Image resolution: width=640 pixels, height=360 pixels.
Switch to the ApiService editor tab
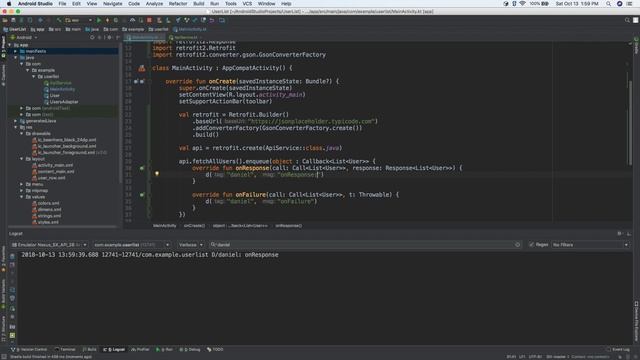pos(185,37)
